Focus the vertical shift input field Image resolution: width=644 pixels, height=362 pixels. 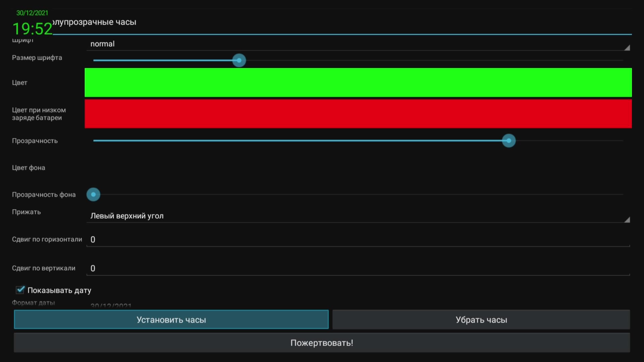pos(358,268)
